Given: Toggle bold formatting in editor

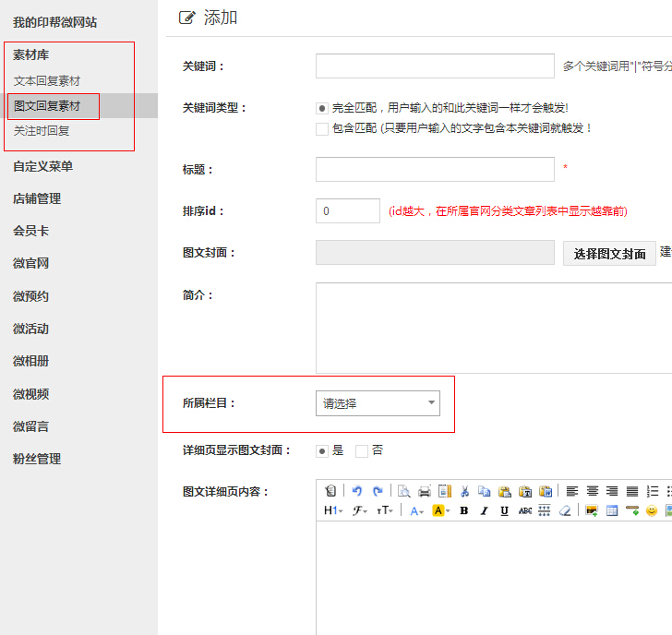Looking at the screenshot, I should point(463,510).
